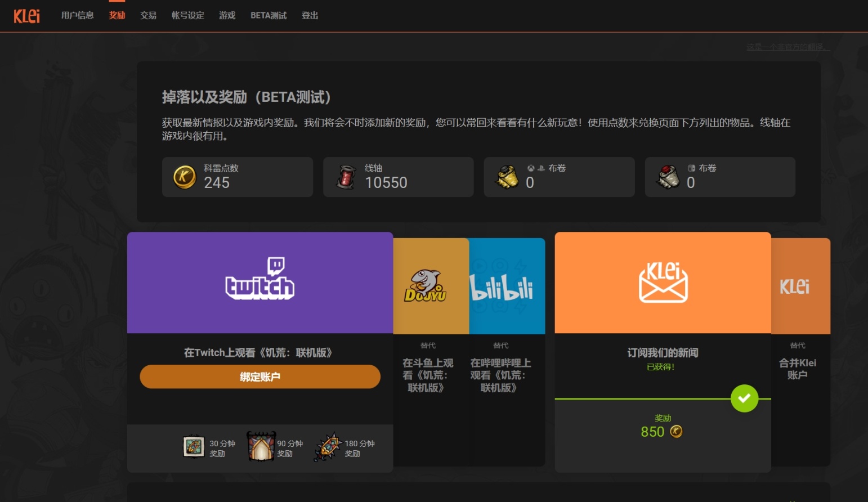
Task: Click the 850 reward coin icon
Action: pyautogui.click(x=676, y=431)
